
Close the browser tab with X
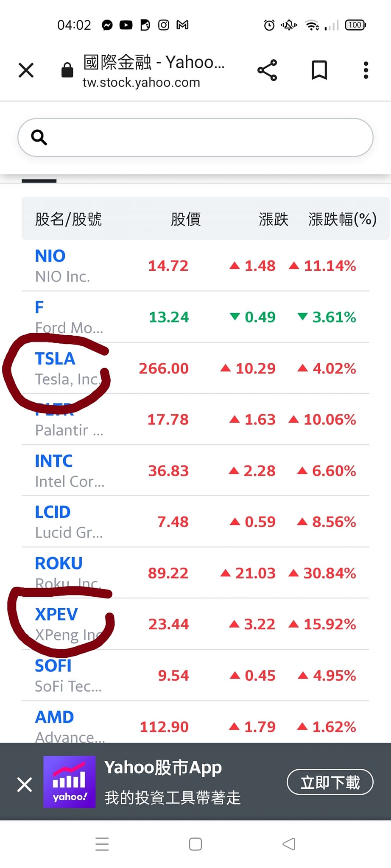pyautogui.click(x=26, y=70)
